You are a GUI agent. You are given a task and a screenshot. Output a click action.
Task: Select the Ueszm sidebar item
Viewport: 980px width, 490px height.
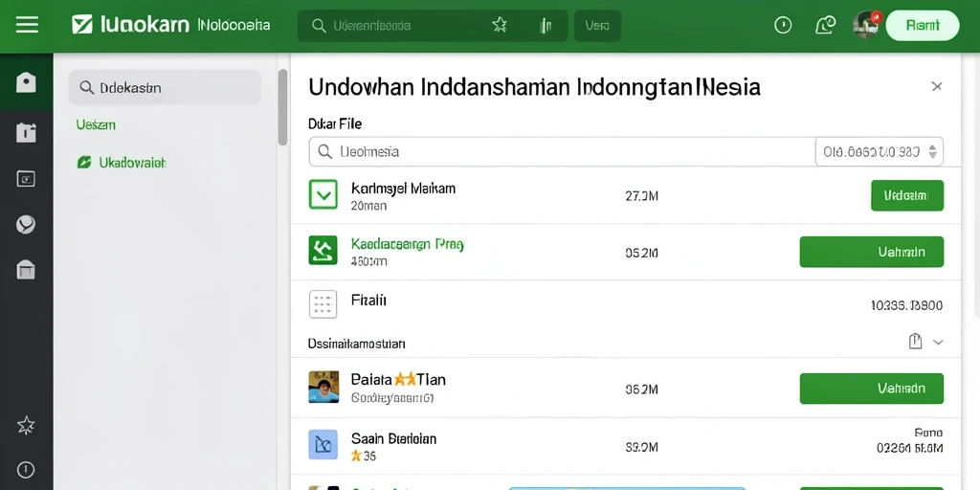[96, 125]
